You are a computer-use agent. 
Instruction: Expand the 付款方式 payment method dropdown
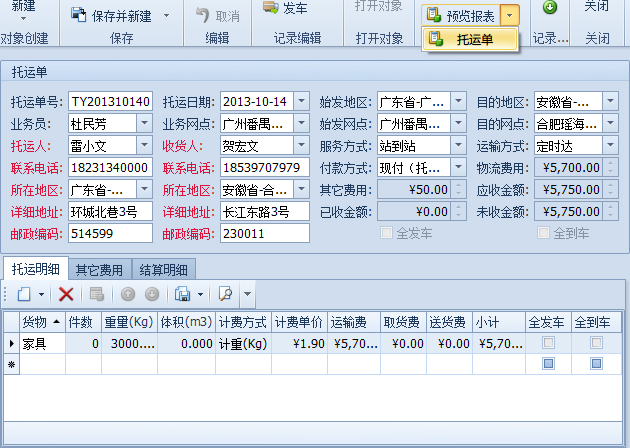pyautogui.click(x=458, y=168)
